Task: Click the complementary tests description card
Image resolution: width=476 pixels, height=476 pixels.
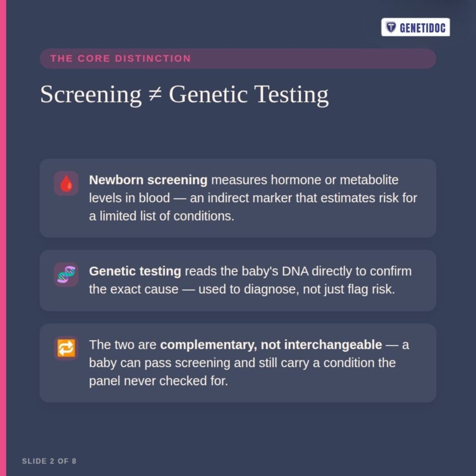Action: coord(238,363)
